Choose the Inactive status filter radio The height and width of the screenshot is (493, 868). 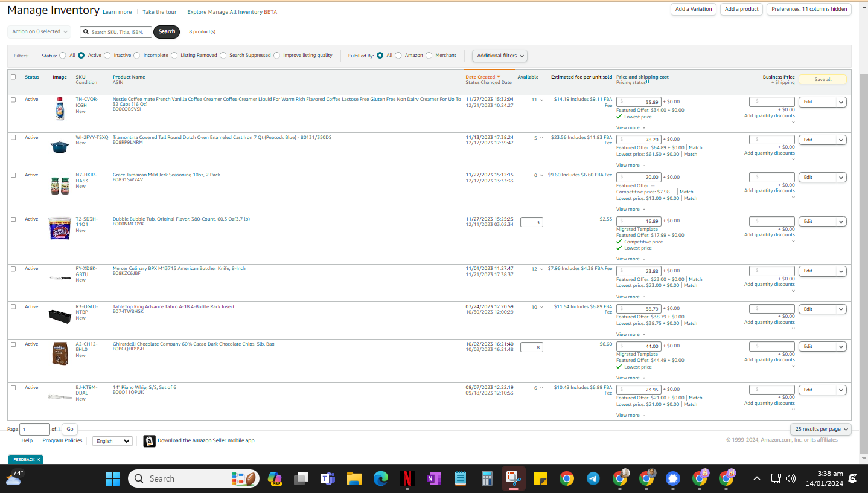pyautogui.click(x=107, y=56)
